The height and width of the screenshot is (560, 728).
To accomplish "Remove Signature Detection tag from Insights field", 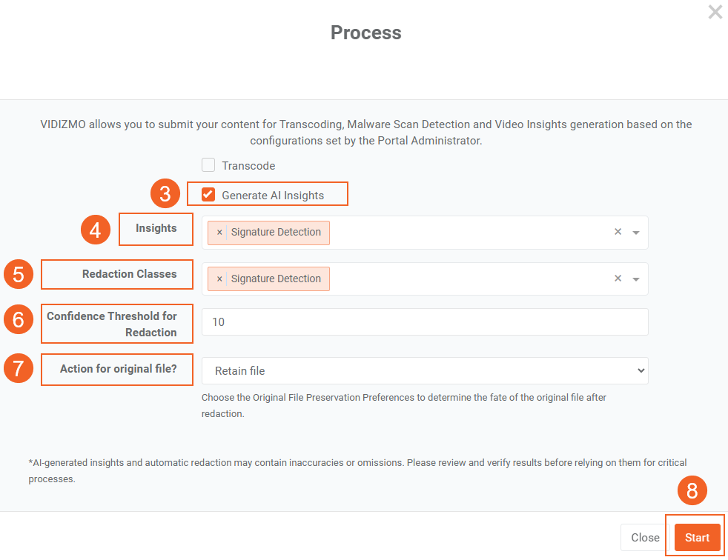I will coord(219,233).
